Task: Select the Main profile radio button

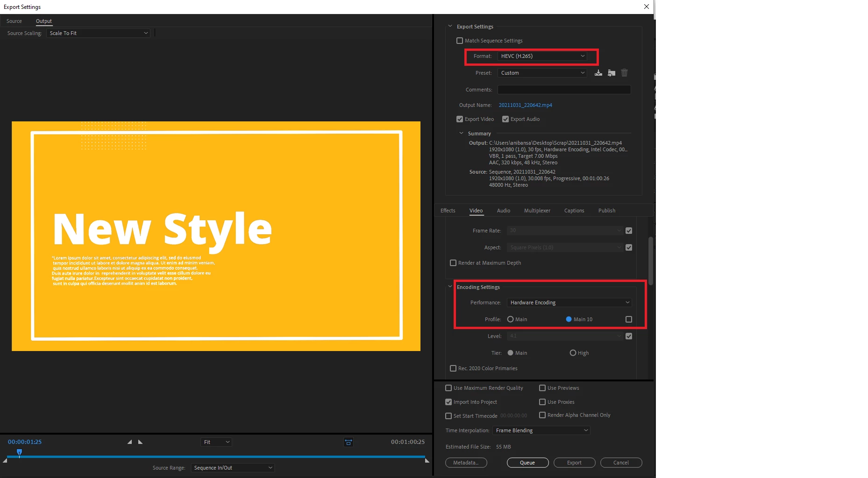Action: click(x=511, y=319)
